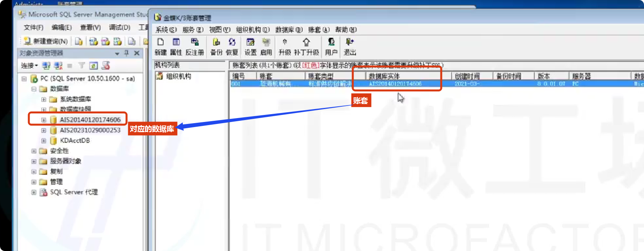This screenshot has height=251, width=644.
Task: Open the 账套(A) menu
Action: tap(319, 30)
